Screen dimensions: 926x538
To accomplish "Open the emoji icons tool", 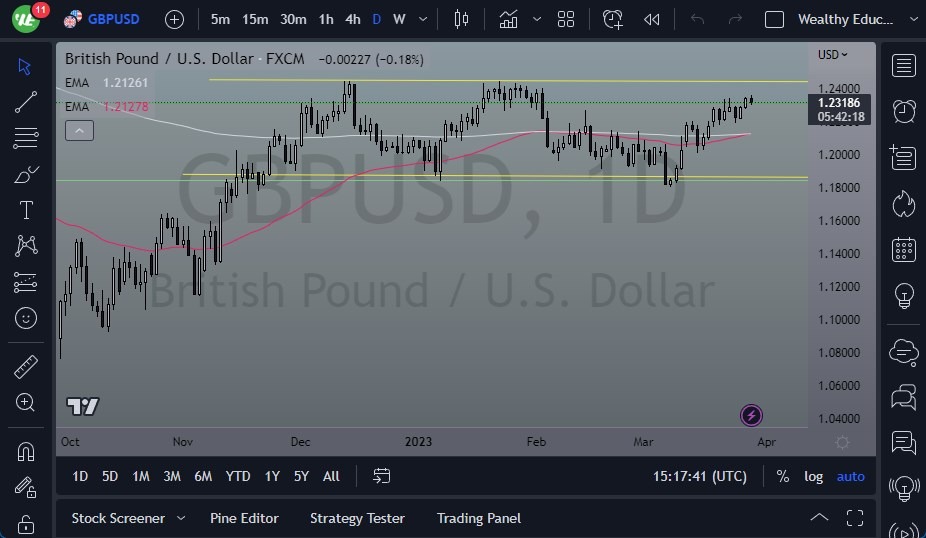I will (x=26, y=319).
